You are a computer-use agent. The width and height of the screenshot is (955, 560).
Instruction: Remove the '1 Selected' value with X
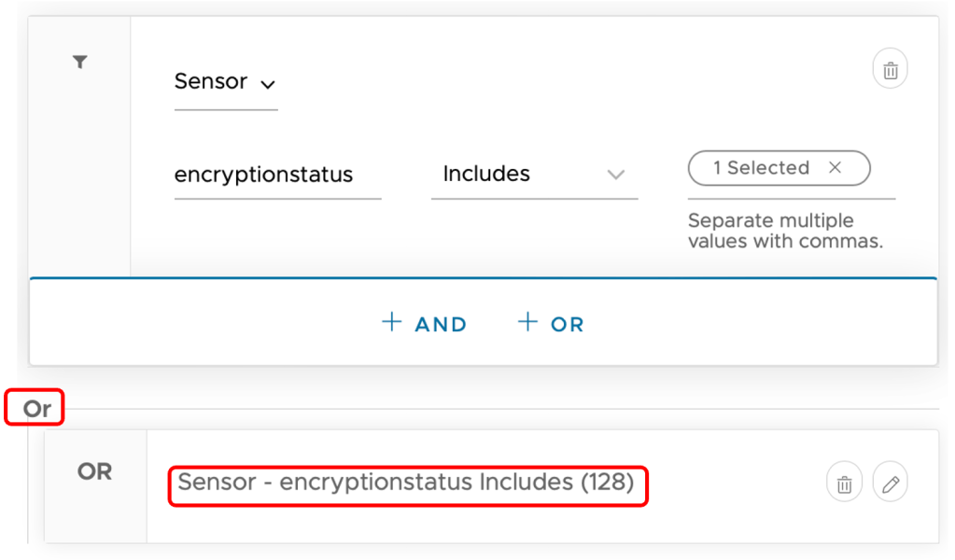click(836, 168)
